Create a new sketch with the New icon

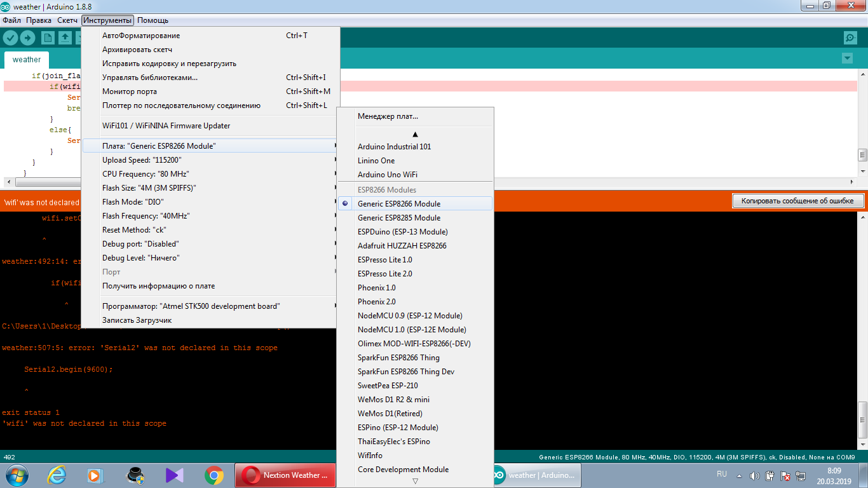(48, 38)
